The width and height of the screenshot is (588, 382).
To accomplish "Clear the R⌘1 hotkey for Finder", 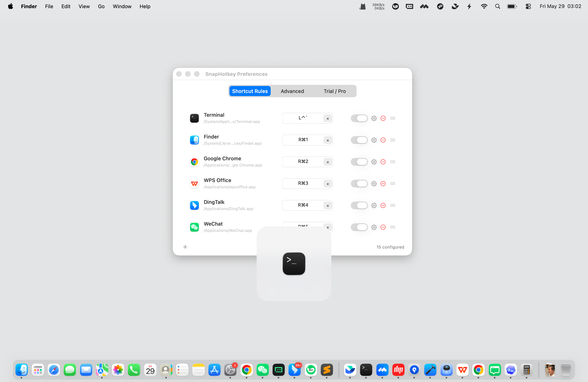I will pos(328,140).
